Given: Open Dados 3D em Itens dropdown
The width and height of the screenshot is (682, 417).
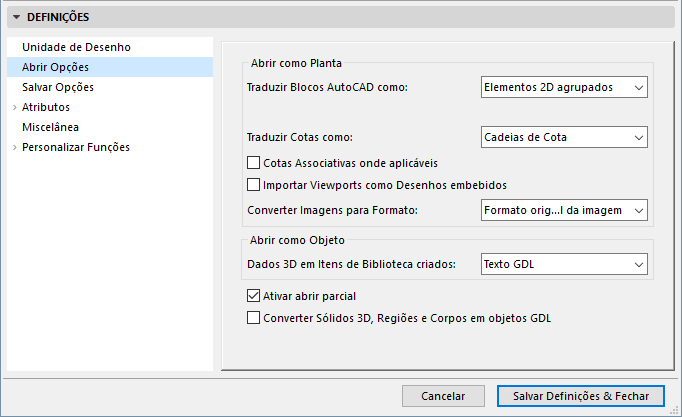Looking at the screenshot, I should click(563, 264).
